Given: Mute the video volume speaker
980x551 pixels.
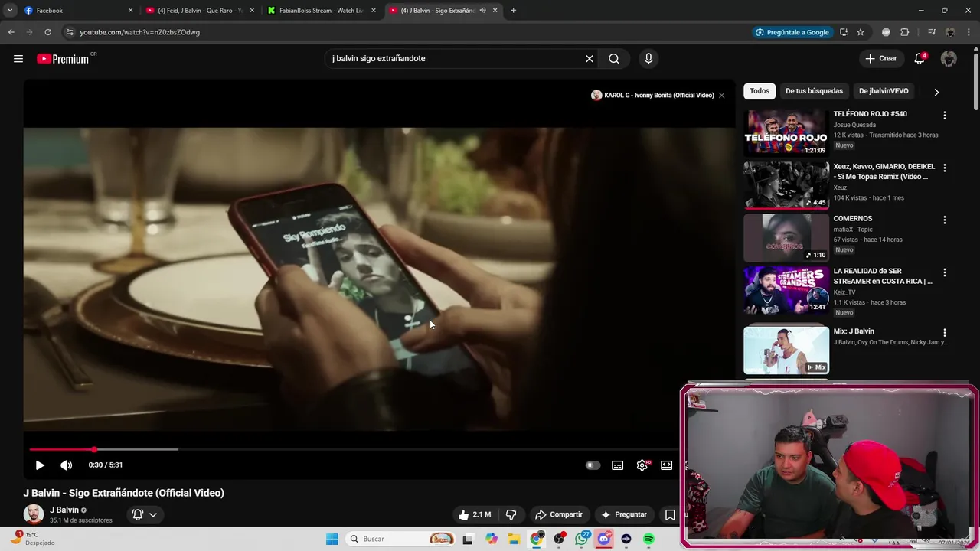Looking at the screenshot, I should (67, 465).
